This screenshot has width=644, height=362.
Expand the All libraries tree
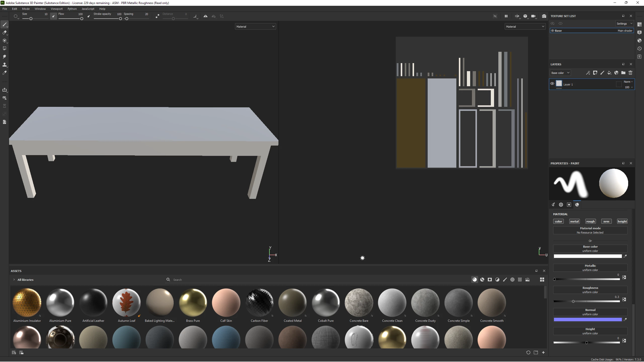coord(14,280)
